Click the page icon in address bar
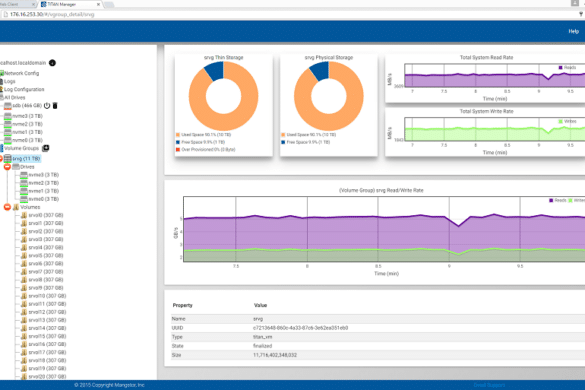The width and height of the screenshot is (585, 390). point(6,14)
